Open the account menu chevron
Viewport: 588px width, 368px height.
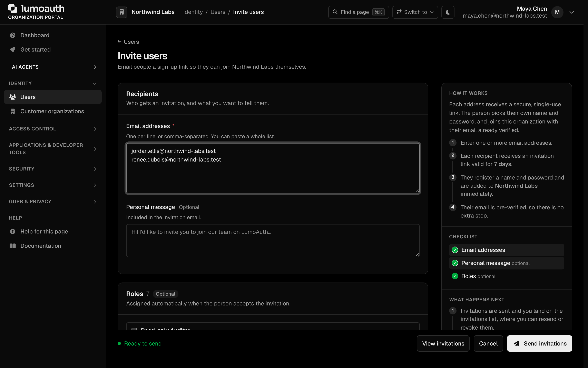click(572, 12)
